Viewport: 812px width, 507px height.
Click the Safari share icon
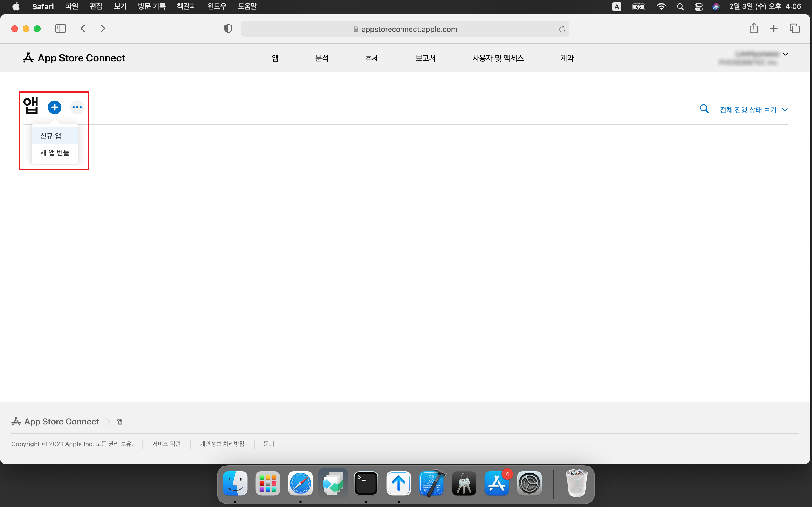pos(753,28)
